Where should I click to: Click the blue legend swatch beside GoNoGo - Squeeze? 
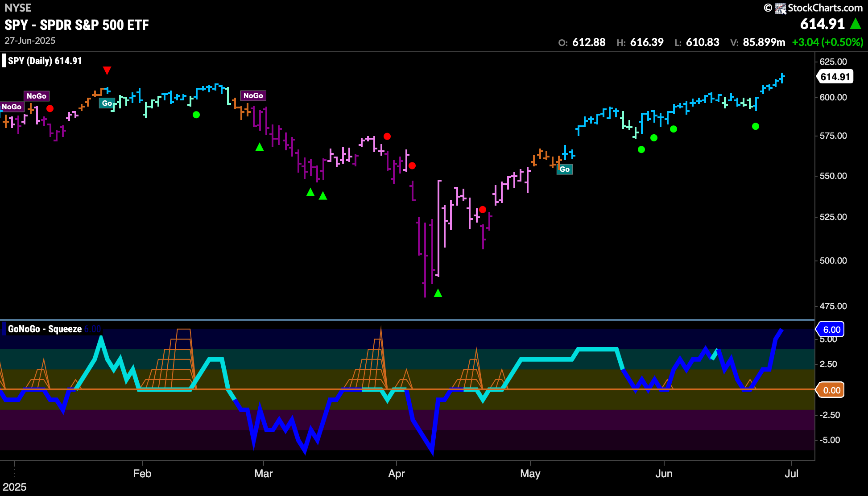(4, 329)
